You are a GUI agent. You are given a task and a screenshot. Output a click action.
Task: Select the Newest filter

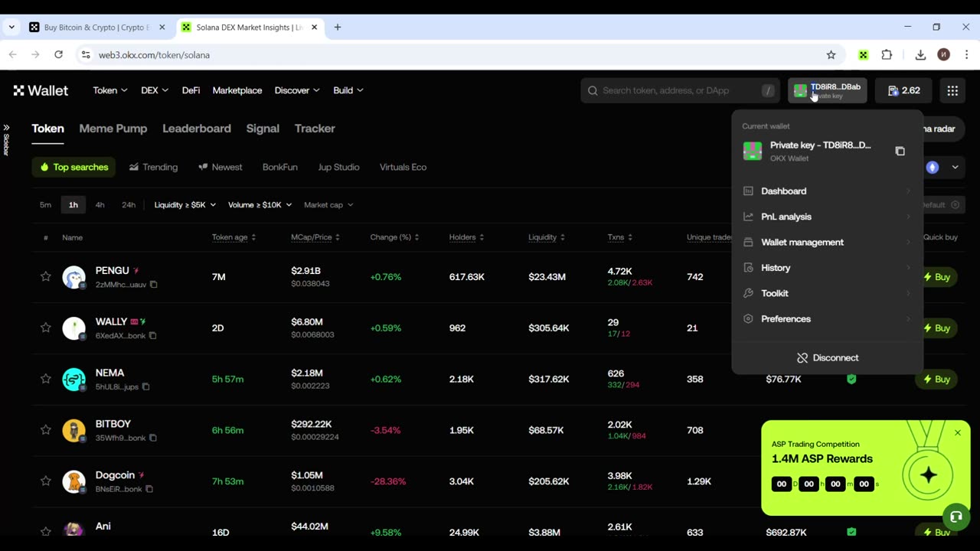[220, 167]
